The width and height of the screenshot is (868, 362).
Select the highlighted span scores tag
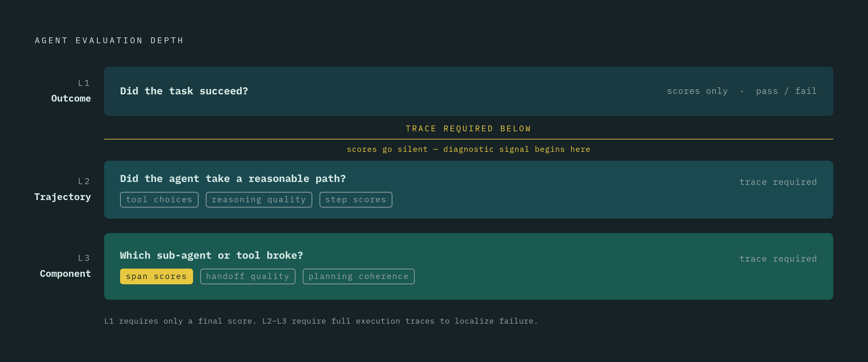(156, 276)
